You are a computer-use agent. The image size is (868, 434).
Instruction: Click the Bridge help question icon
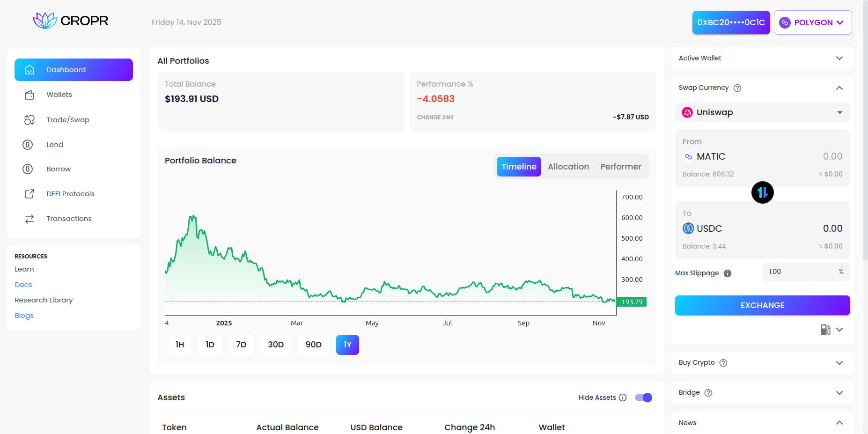tap(708, 393)
